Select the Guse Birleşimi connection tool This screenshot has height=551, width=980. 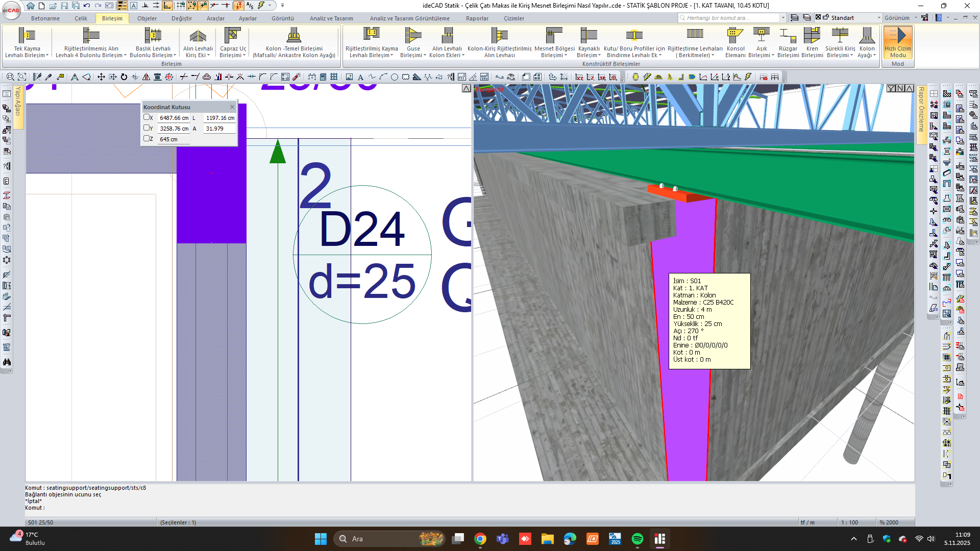(x=412, y=35)
